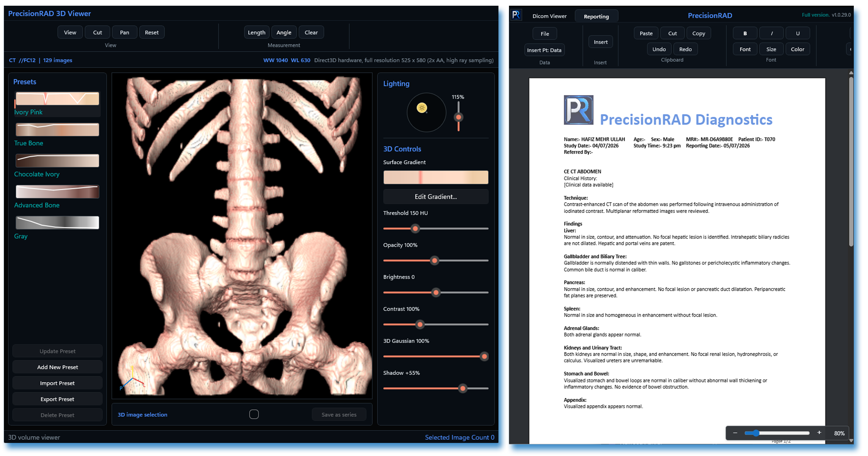
Task: Click the Insert button
Action: pos(601,42)
